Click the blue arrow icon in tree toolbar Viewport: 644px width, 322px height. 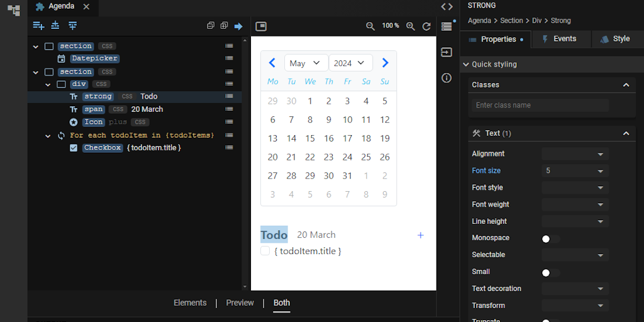238,26
